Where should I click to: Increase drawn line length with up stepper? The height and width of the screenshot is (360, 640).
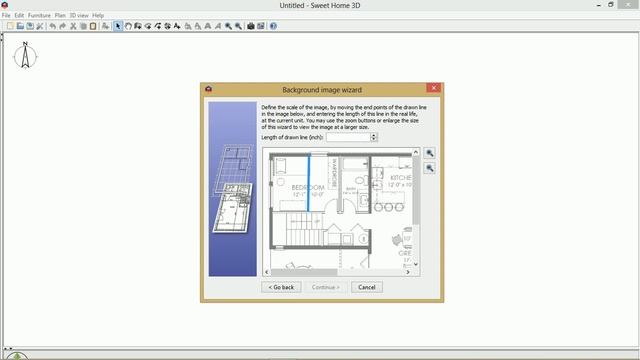373,135
